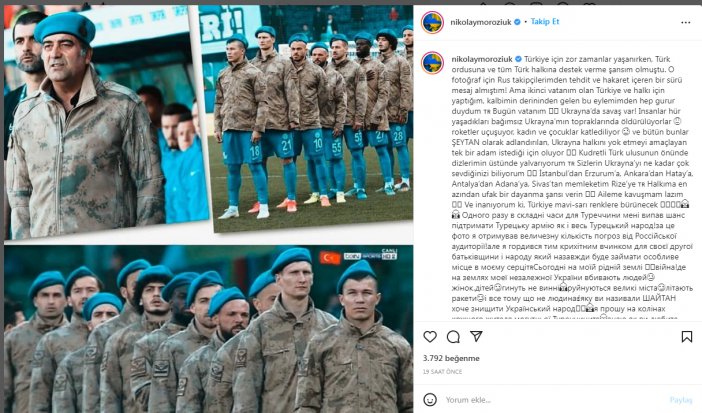Image resolution: width=702 pixels, height=413 pixels.
Task: Focus the Yorum ekle comment field
Action: coord(553,400)
